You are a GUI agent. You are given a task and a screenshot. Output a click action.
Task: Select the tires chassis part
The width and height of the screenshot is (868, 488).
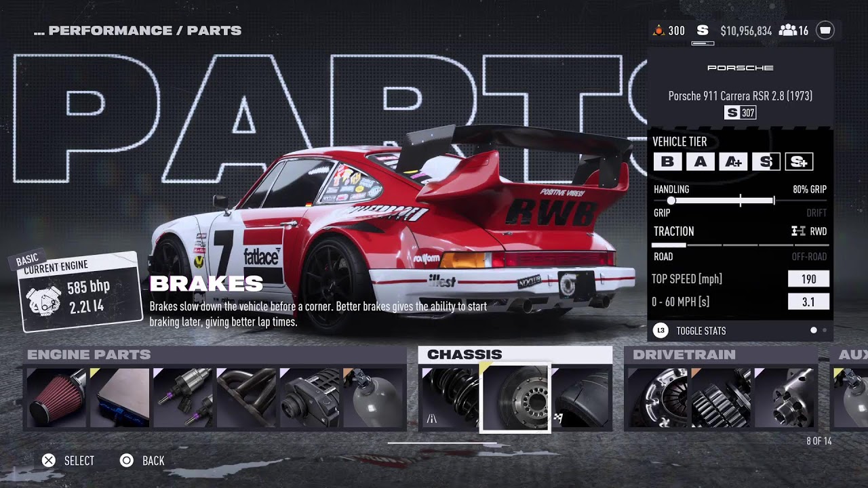coord(580,398)
